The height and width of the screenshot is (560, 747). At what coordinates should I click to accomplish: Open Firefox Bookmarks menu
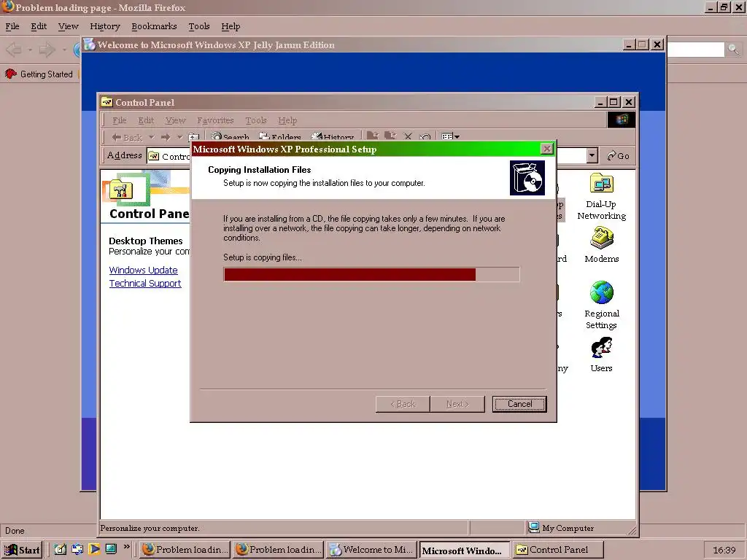pyautogui.click(x=154, y=26)
